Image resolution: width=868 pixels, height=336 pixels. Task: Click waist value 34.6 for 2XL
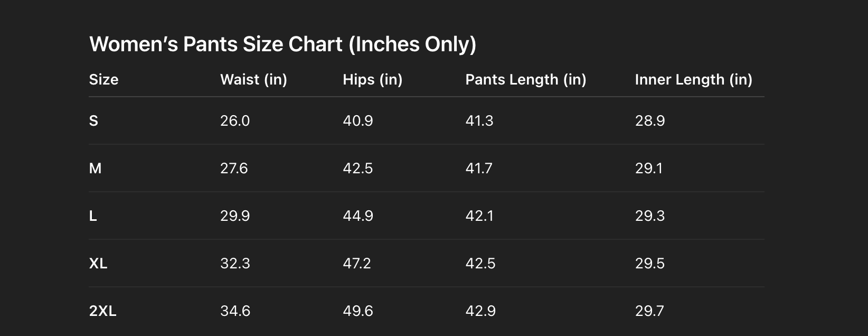(235, 311)
